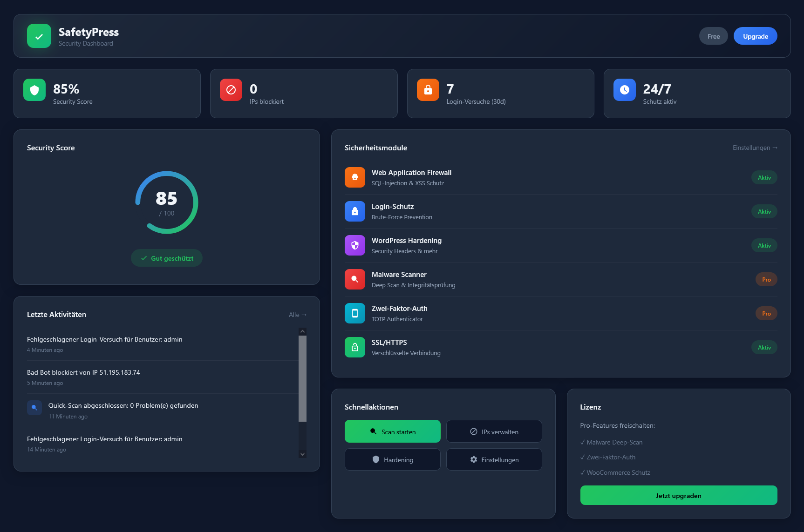Screen dimensions: 804x532
Task: Click the Pro badge on Malware Scanner
Action: 766,279
